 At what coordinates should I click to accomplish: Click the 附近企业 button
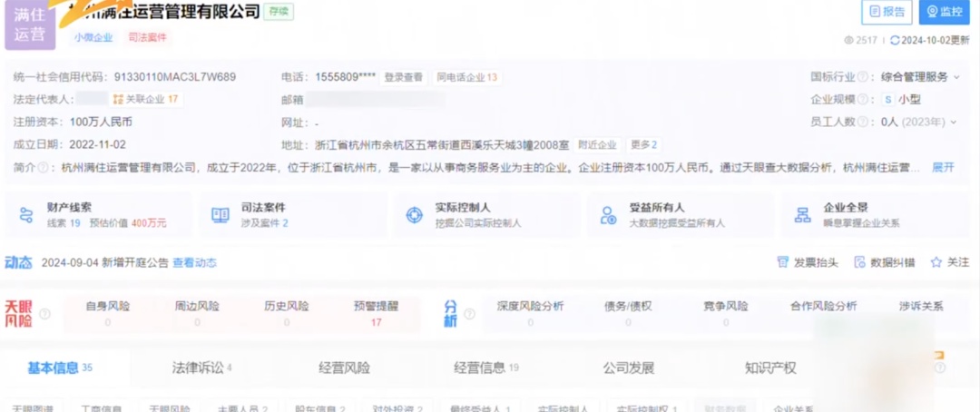pos(597,145)
